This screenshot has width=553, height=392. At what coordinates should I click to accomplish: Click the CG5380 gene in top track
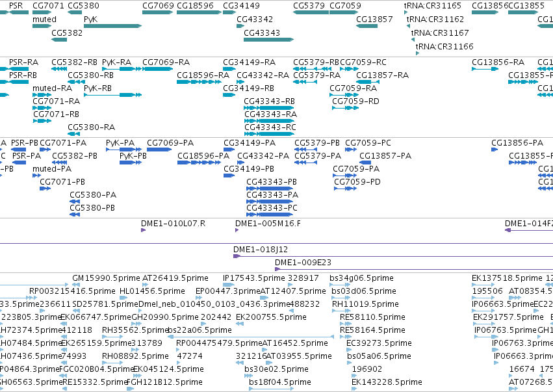[75, 12]
